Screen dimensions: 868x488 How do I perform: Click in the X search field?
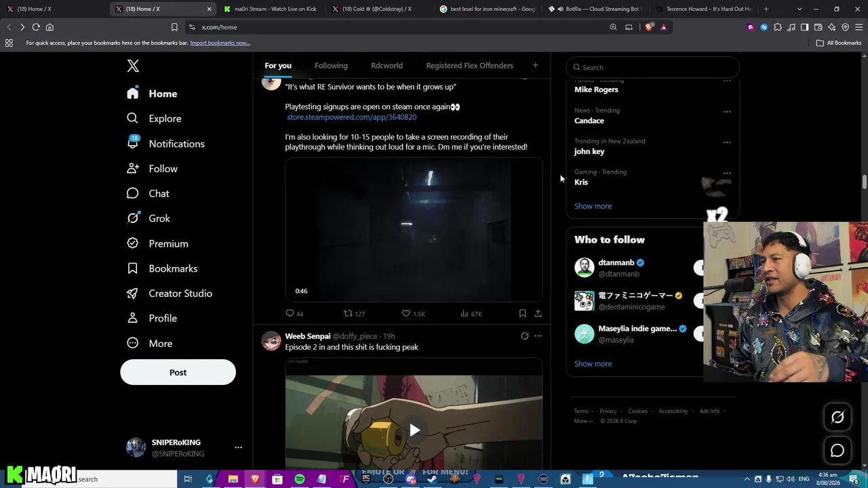tap(652, 67)
